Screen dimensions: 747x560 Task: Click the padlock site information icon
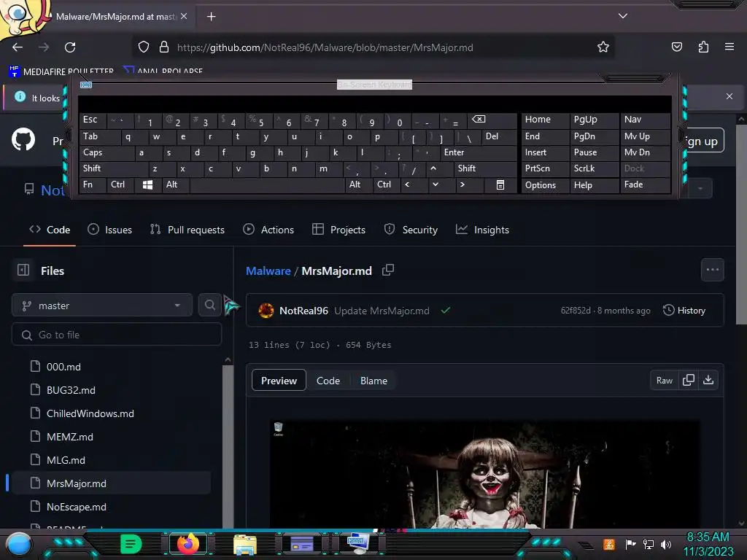coord(164,47)
